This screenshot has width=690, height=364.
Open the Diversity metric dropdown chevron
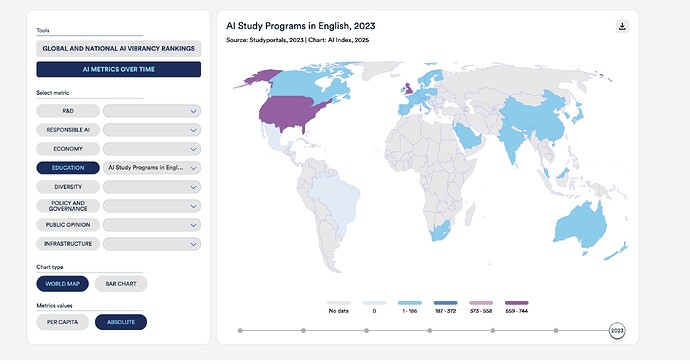pyautogui.click(x=193, y=187)
